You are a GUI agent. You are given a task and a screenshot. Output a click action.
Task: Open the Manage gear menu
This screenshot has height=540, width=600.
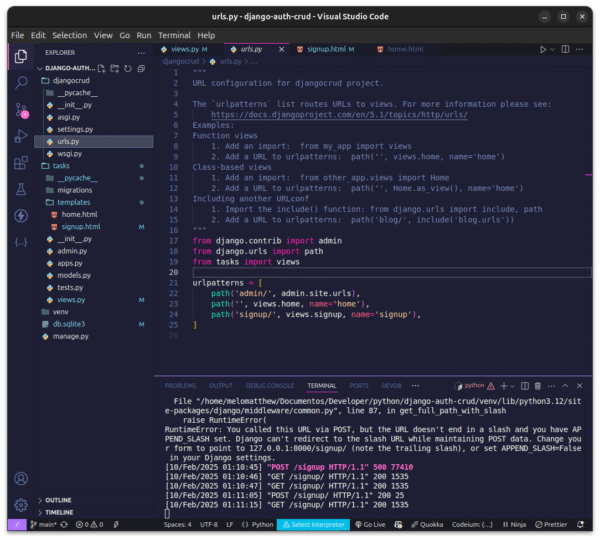pos(21,505)
